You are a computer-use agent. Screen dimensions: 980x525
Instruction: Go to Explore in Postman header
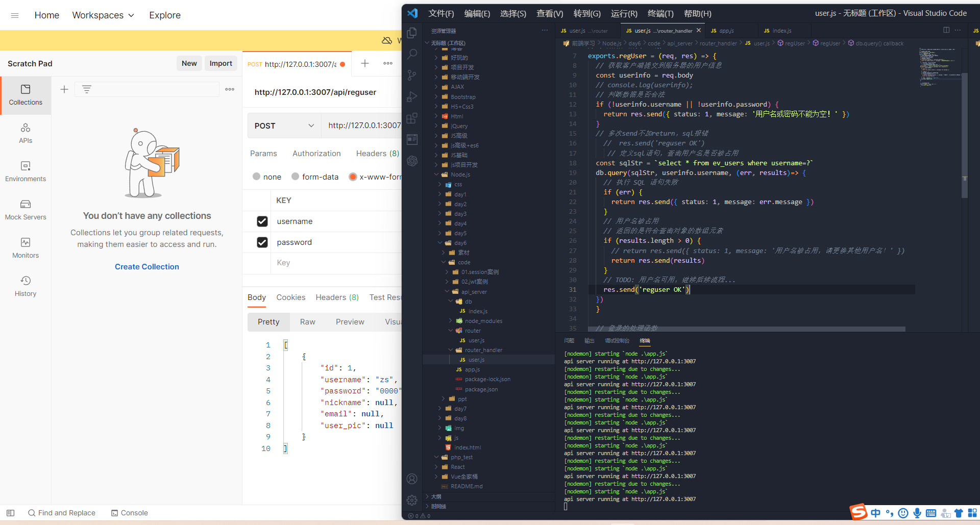[x=165, y=15]
